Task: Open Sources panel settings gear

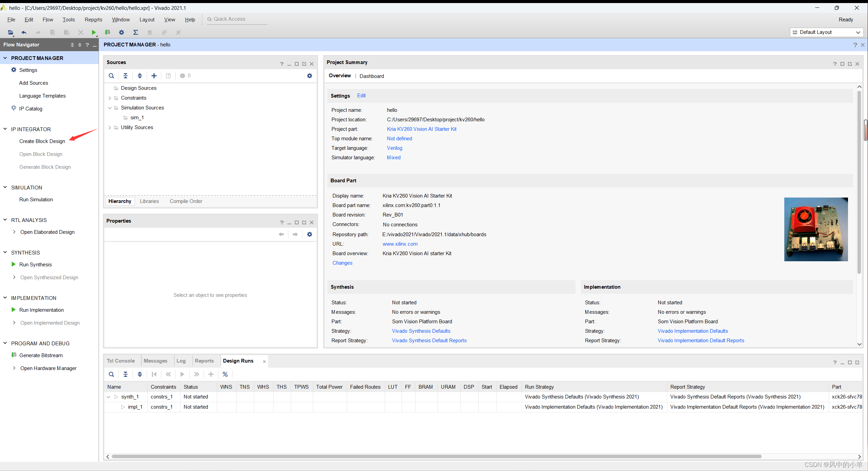Action: (309, 76)
